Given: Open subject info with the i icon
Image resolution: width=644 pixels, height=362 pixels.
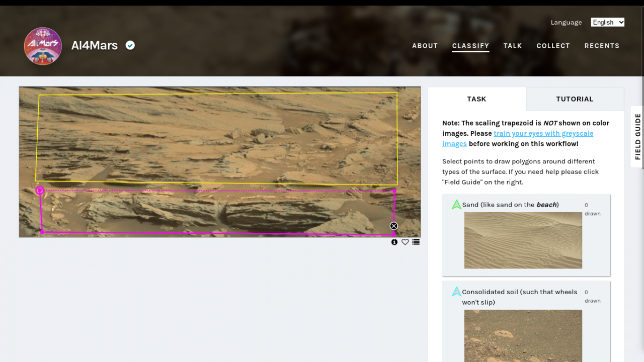Looking at the screenshot, I should coord(394,242).
